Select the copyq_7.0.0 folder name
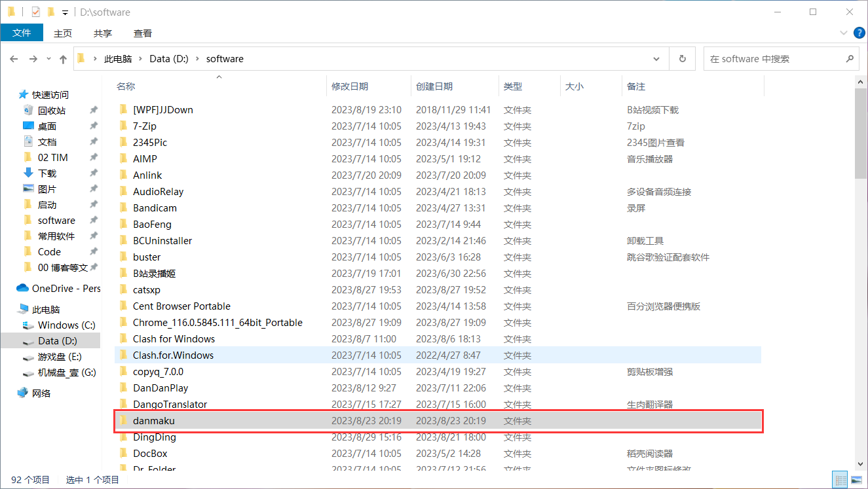Viewport: 868px width, 489px height. coord(158,372)
